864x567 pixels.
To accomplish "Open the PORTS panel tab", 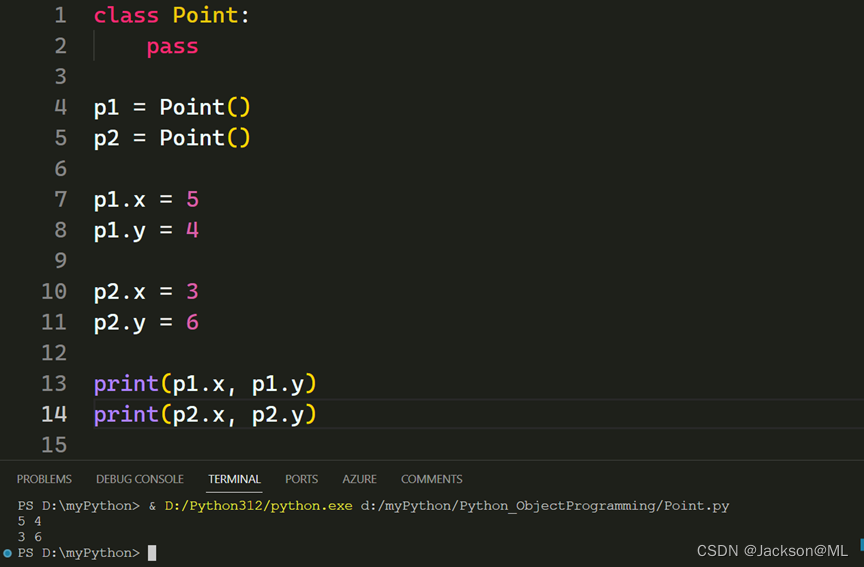I will [301, 479].
